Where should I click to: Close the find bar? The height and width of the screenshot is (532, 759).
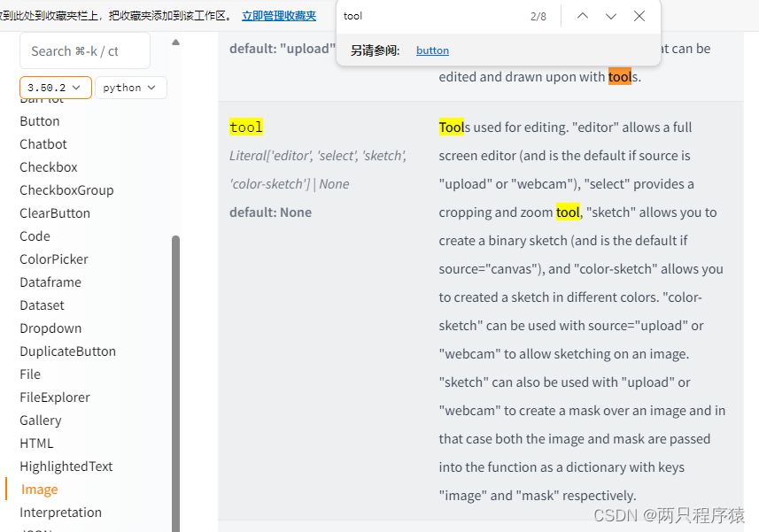(x=639, y=16)
